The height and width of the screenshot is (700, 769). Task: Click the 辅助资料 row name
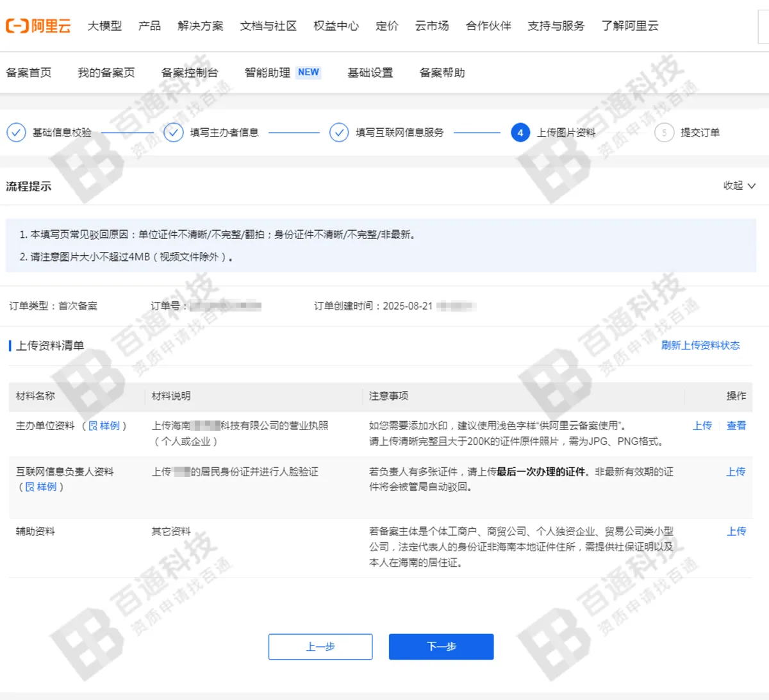point(35,531)
